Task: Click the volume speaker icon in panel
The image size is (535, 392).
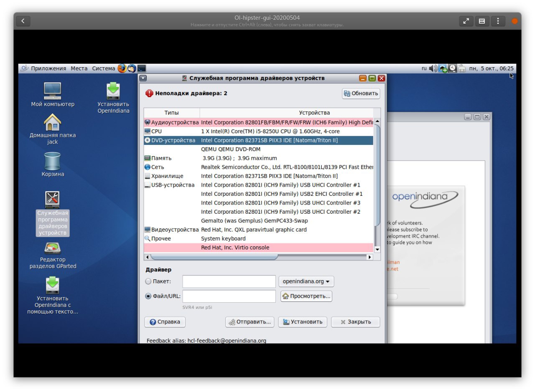Action: tap(433, 68)
